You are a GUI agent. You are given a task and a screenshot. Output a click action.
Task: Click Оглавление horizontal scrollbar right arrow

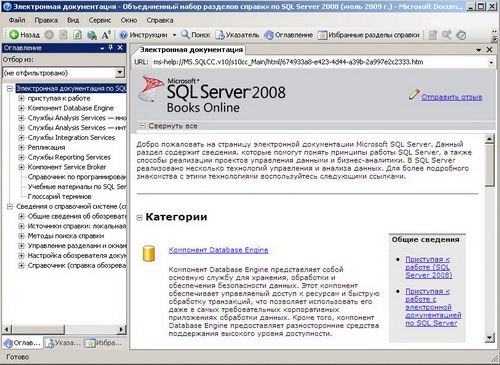[121, 329]
